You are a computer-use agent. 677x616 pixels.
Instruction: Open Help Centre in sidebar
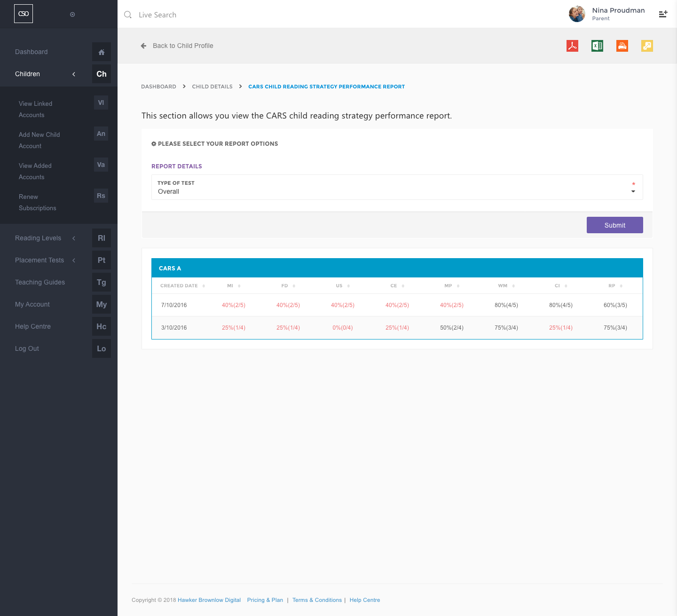click(x=33, y=326)
